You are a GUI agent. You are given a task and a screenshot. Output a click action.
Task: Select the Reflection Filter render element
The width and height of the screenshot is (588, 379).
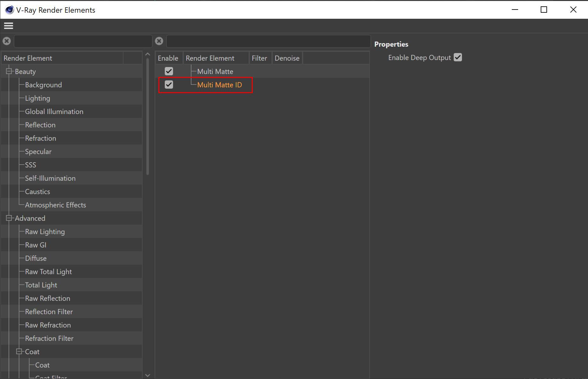pyautogui.click(x=49, y=312)
